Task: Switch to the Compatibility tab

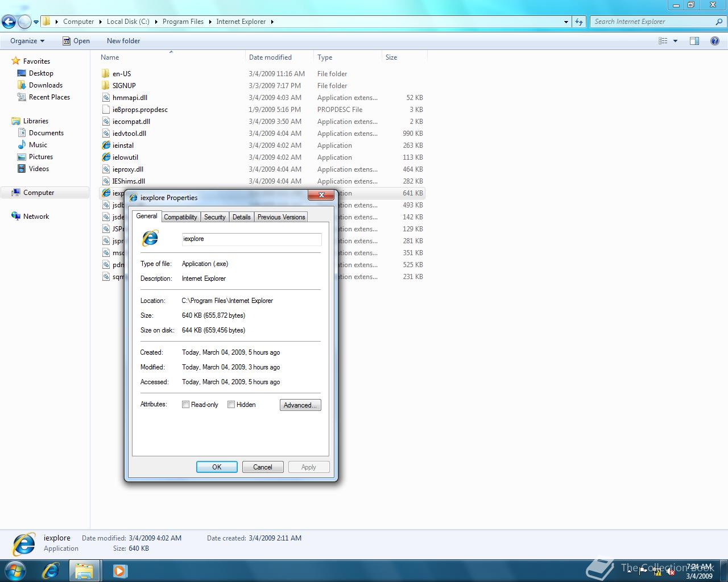Action: click(180, 217)
